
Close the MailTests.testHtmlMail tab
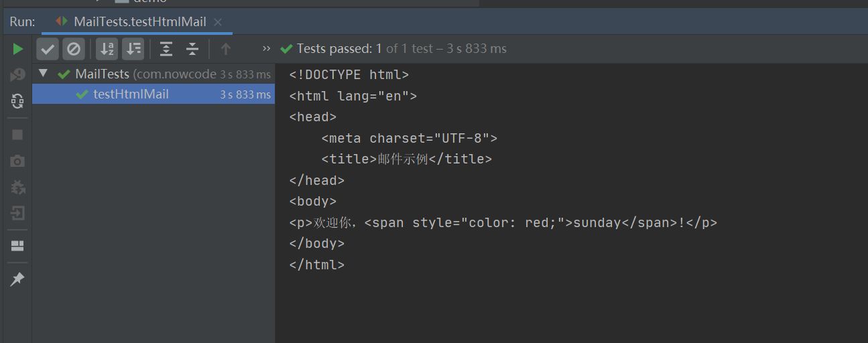pos(218,22)
